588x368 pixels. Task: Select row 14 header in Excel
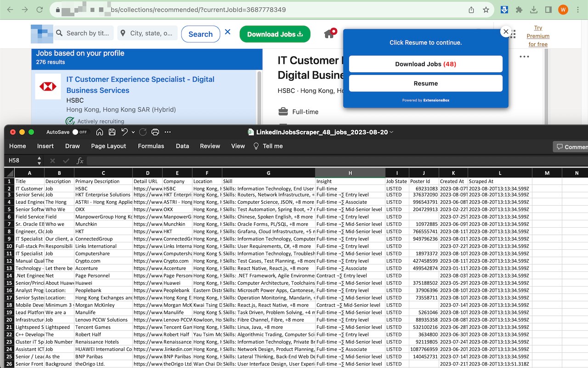(9, 276)
